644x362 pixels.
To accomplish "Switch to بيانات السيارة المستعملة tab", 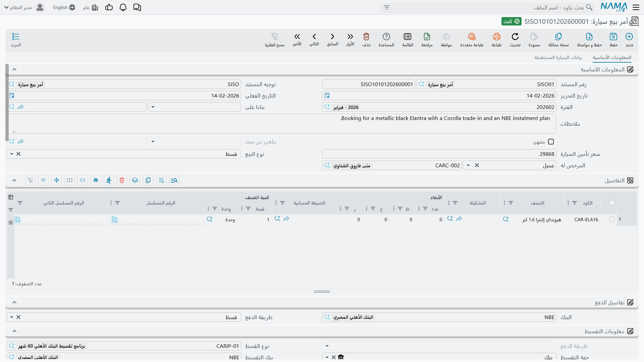I will coord(558,58).
